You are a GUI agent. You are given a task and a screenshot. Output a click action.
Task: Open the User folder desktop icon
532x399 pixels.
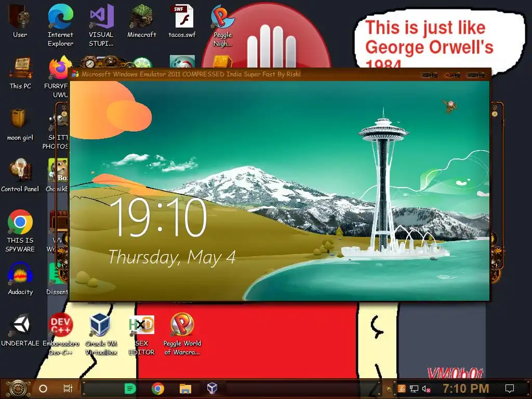(x=20, y=21)
